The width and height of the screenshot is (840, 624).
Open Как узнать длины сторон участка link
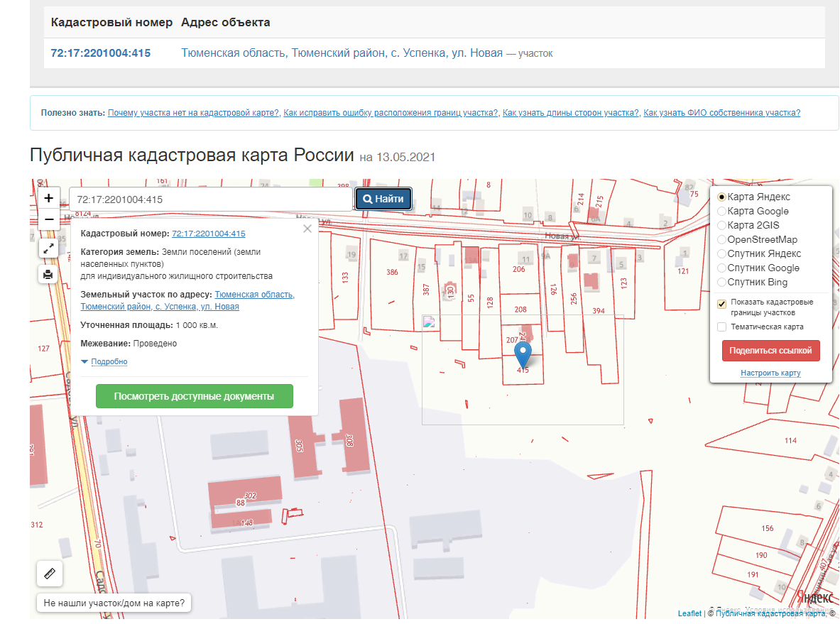tap(571, 112)
